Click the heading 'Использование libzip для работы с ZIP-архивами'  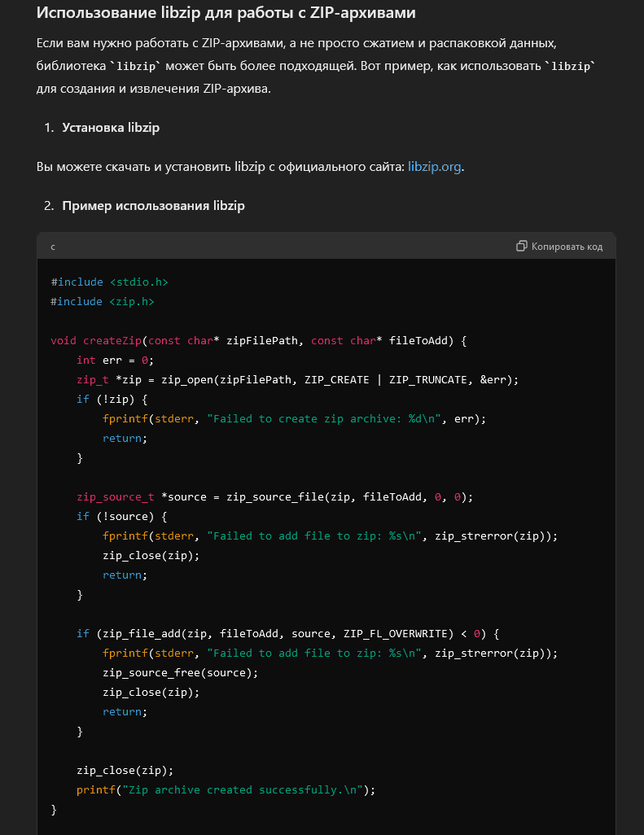point(228,13)
